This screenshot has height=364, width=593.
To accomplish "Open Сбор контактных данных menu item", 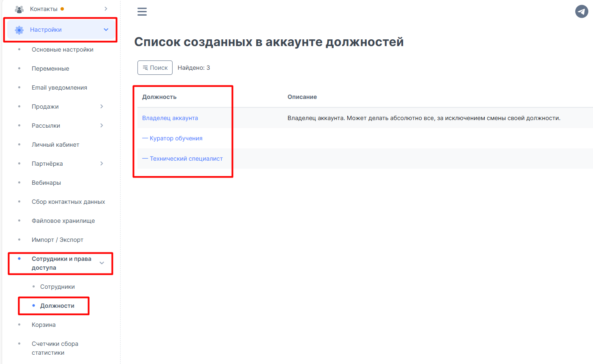I will 68,202.
